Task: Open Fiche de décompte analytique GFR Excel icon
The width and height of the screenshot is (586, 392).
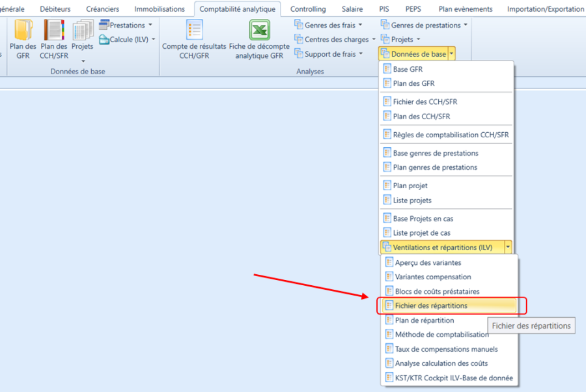Action: point(259,31)
